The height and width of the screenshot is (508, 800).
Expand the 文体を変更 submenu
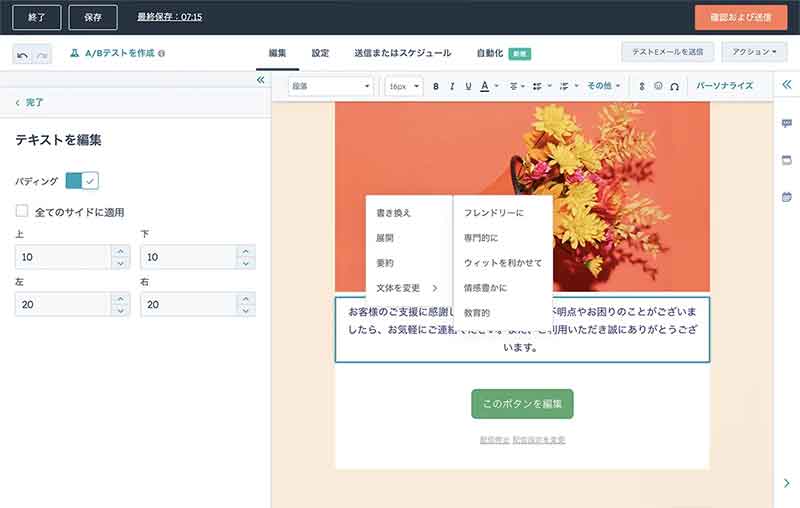tap(409, 288)
